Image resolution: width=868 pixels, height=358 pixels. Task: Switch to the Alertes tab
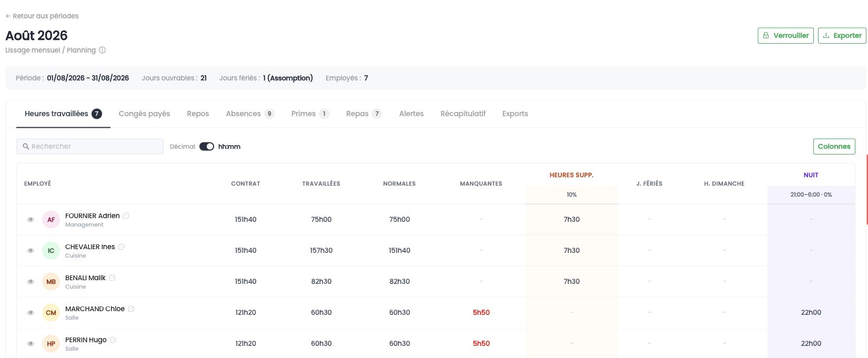tap(411, 114)
